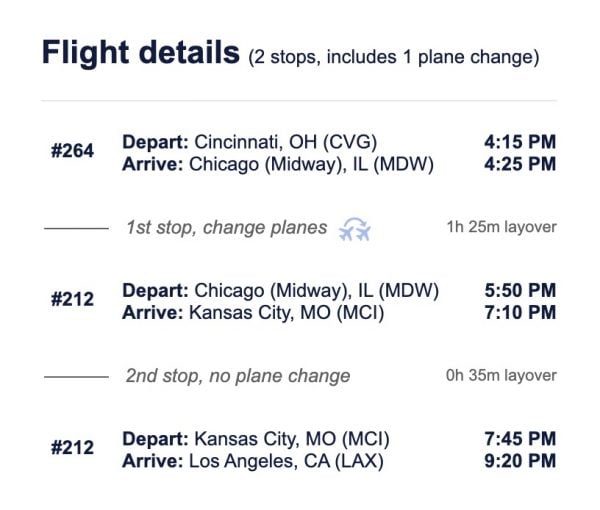Click Arrive Chicago (Midway) at 4:25 PM row
This screenshot has height=510, width=600.
point(278,163)
